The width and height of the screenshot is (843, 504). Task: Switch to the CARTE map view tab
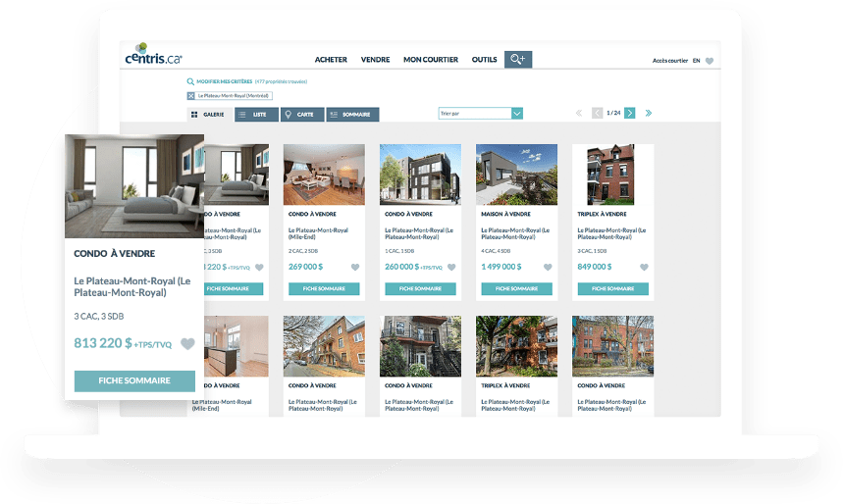302,115
